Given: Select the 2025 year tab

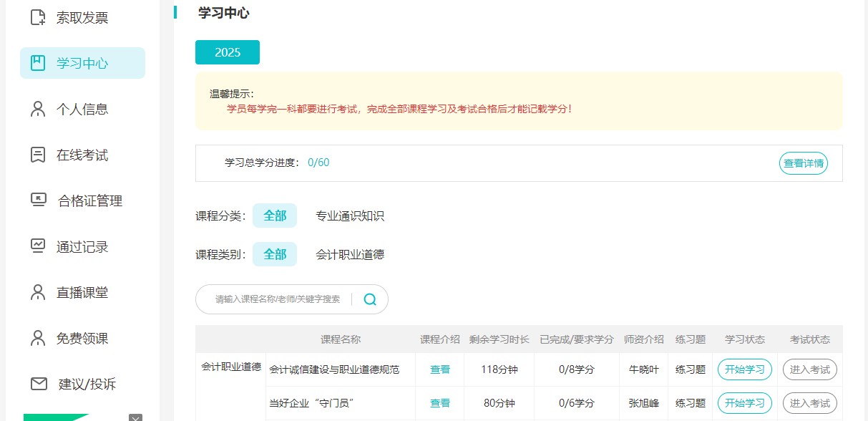Looking at the screenshot, I should tap(228, 52).
